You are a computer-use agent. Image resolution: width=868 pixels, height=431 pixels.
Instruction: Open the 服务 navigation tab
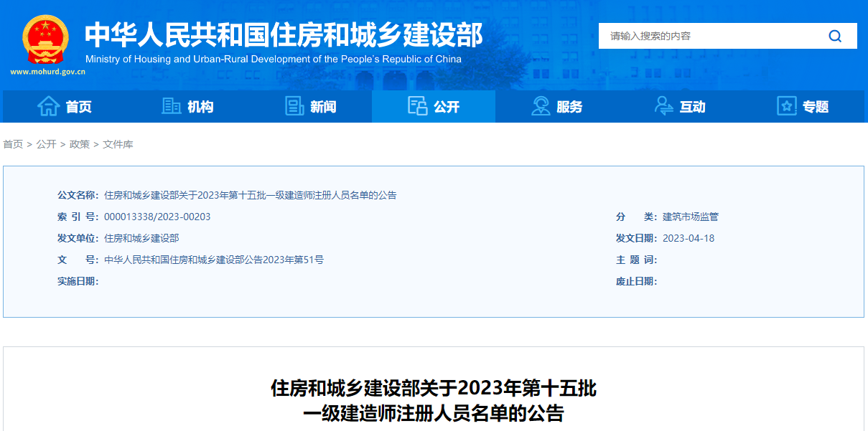(x=569, y=107)
